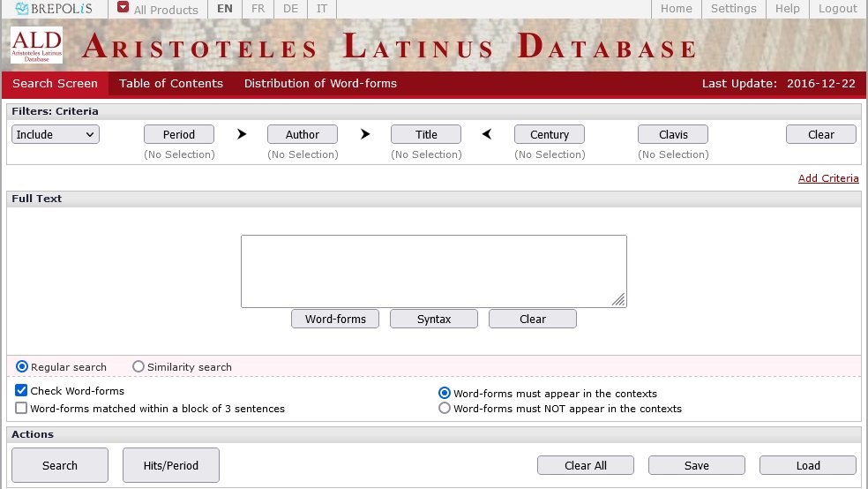Choose Word-forms must appear in the contexts
The width and height of the screenshot is (868, 489).
[445, 393]
